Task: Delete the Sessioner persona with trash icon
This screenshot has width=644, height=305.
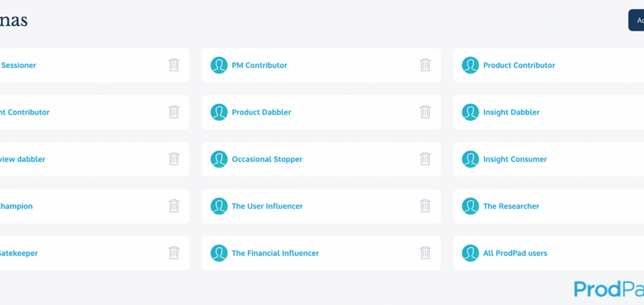Action: pos(174,65)
